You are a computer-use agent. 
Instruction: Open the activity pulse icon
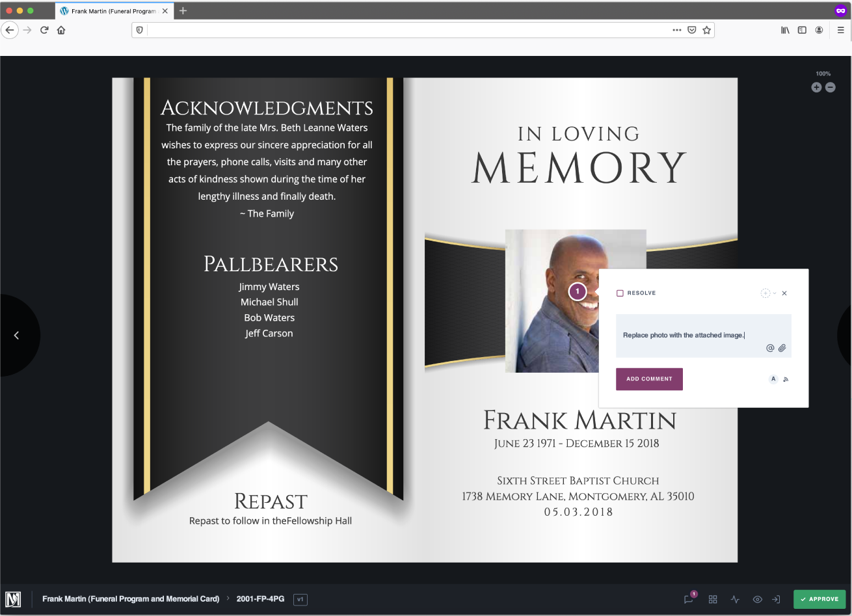(735, 599)
